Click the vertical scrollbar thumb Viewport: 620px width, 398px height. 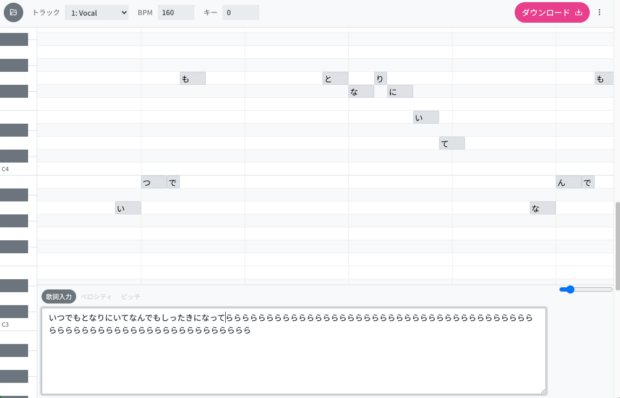617,246
